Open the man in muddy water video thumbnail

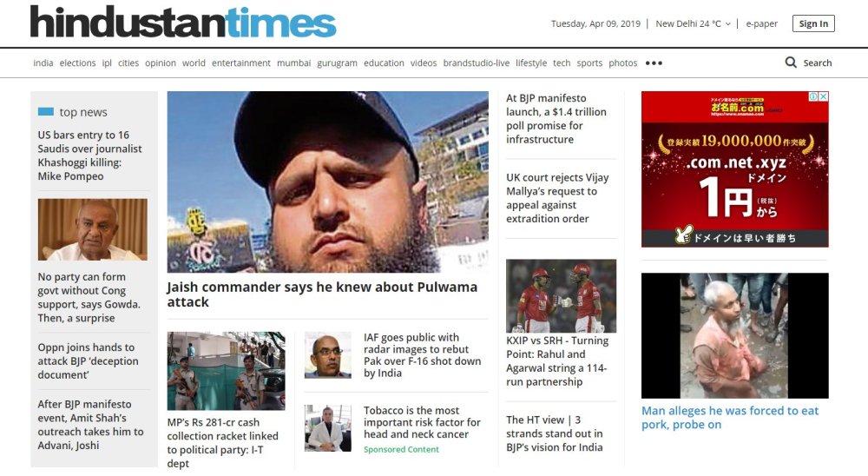click(x=734, y=335)
